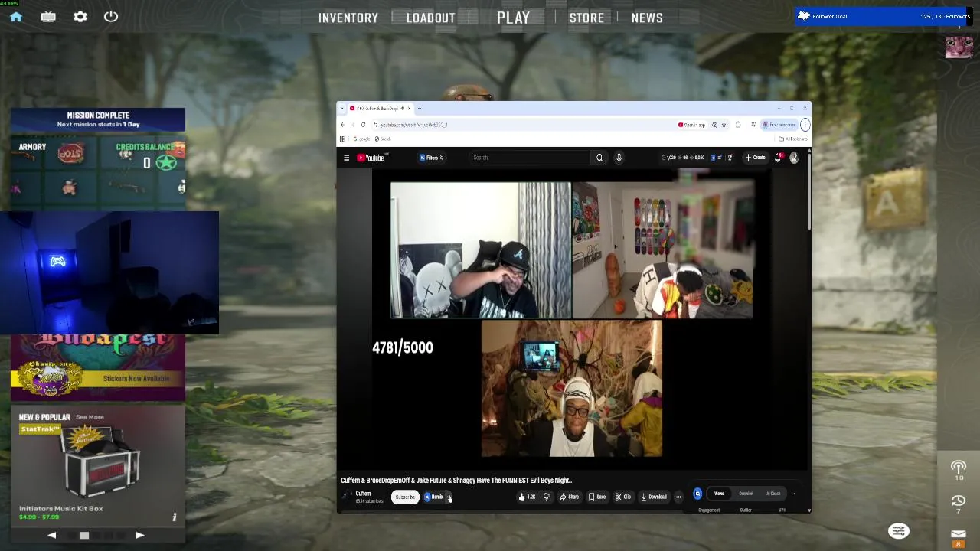
Task: Click the Chrome address bar URL
Action: click(x=413, y=125)
